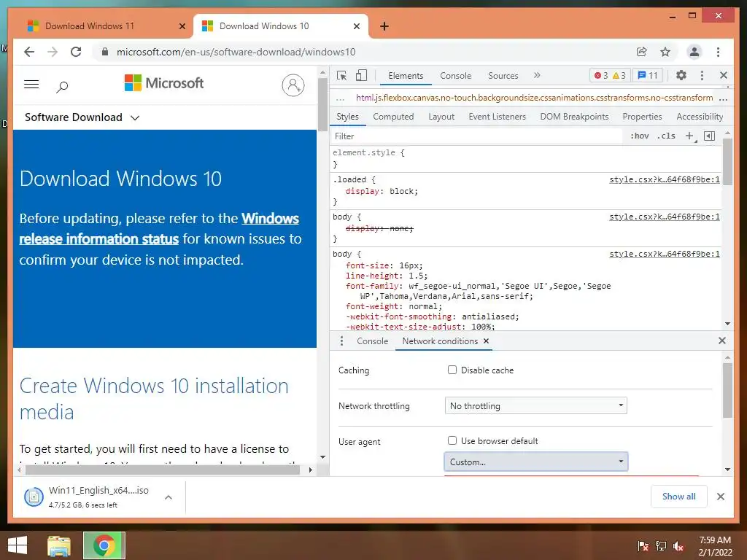Select the Download Windows 10 tab
Screen dimensions: 747x560
[280, 26]
